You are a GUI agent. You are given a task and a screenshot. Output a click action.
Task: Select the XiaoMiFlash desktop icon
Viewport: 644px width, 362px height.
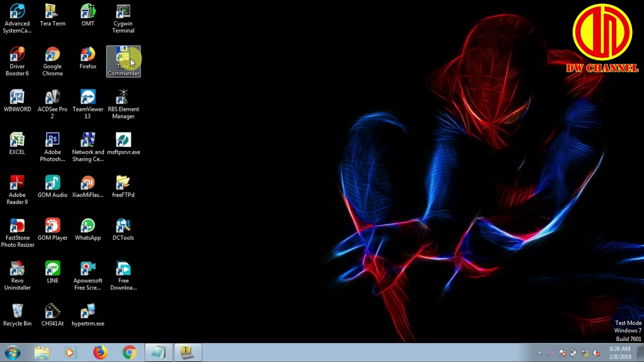point(88,186)
